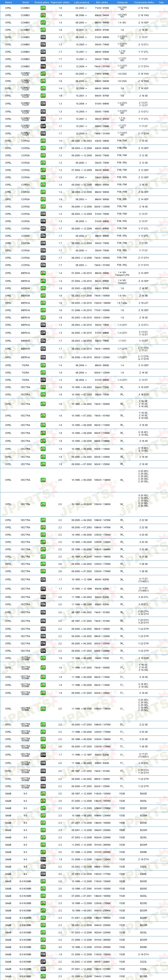Click ON diesel icon in TIGRA Z 13 DT row
This screenshot has width=168, height=980.
(43, 380)
